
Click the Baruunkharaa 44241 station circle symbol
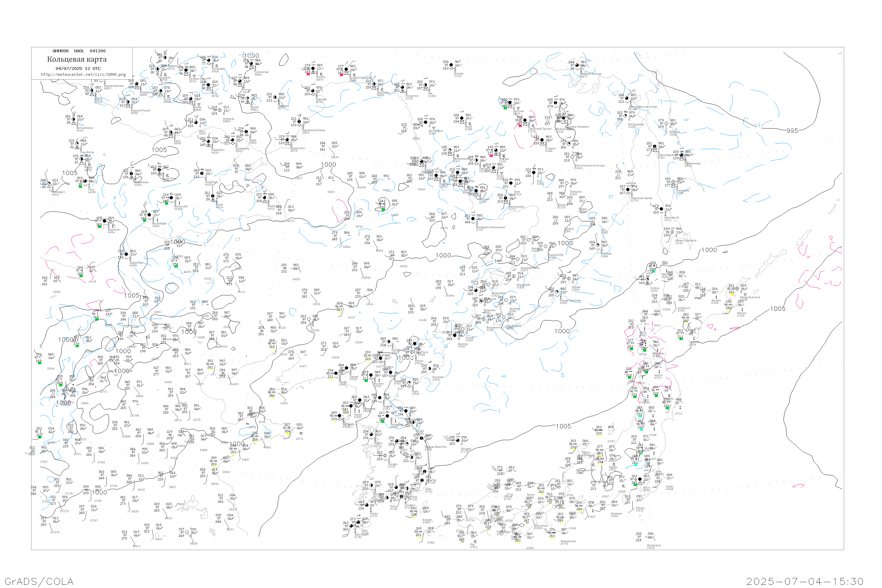(x=73, y=119)
